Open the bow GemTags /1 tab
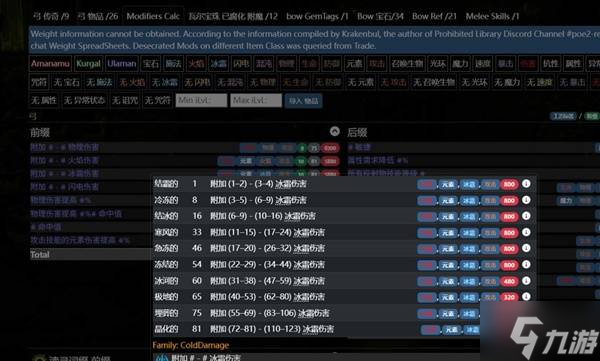The height and width of the screenshot is (361, 600). tap(317, 16)
